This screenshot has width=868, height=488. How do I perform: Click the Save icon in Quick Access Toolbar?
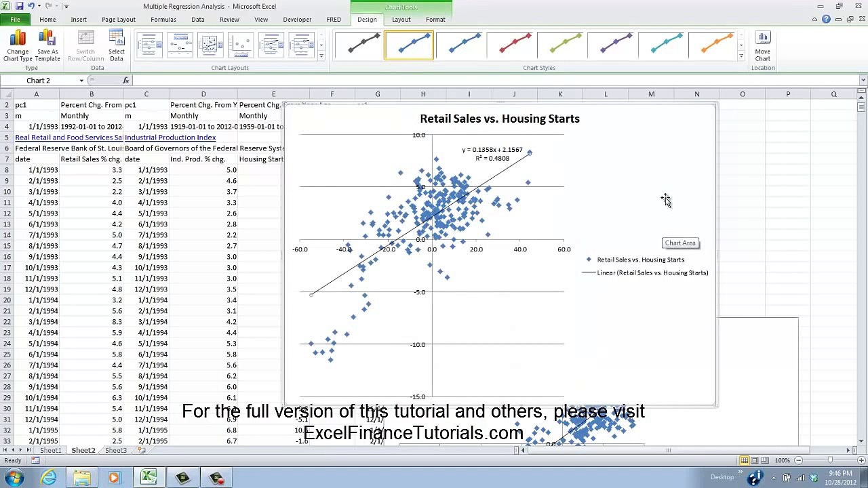19,6
